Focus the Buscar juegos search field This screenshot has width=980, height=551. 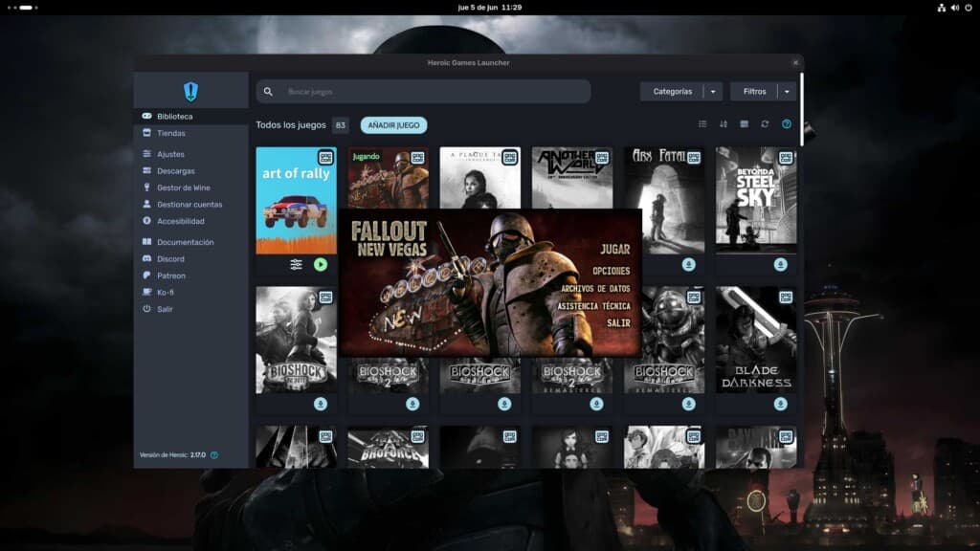point(423,92)
